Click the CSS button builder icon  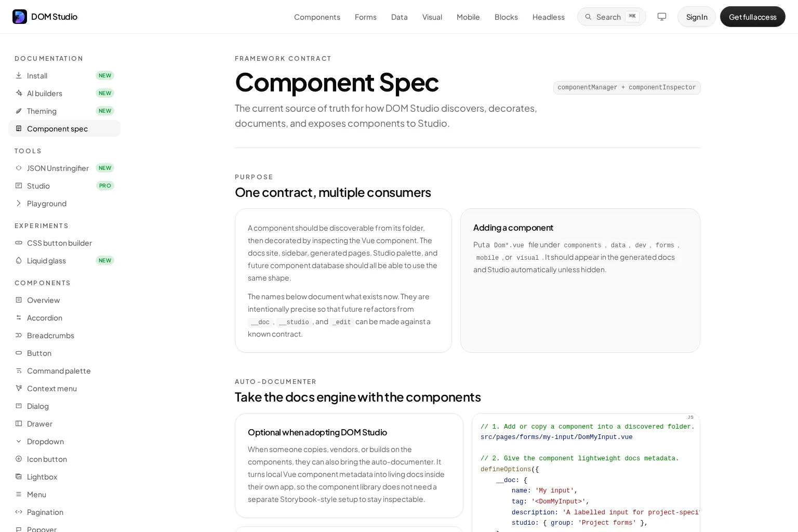click(19, 243)
